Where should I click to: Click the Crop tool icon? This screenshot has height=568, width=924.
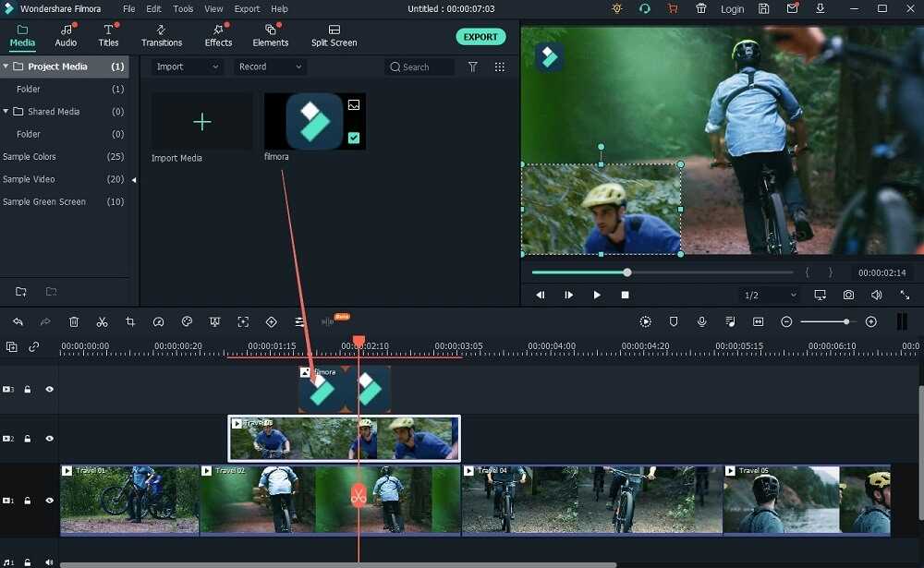130,321
